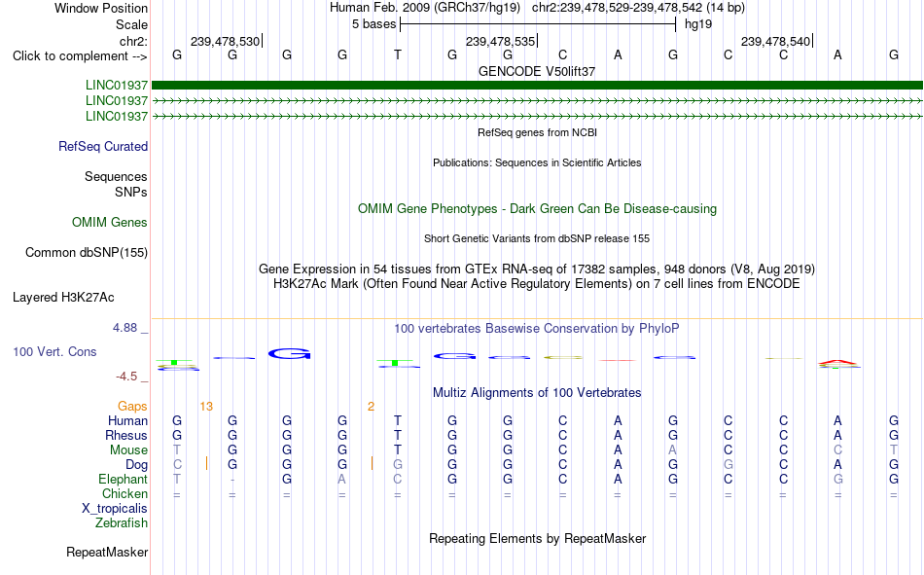Click the Zebrafish alignment row label

click(x=122, y=523)
